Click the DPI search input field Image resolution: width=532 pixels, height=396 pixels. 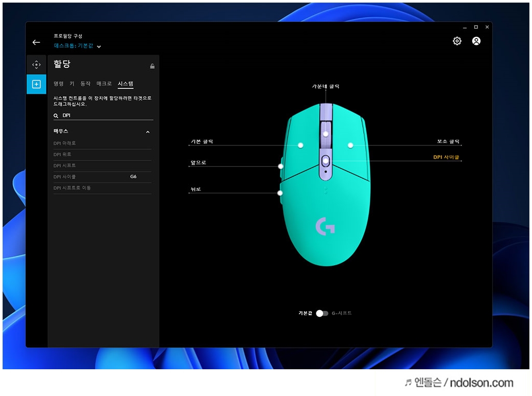pyautogui.click(x=103, y=116)
